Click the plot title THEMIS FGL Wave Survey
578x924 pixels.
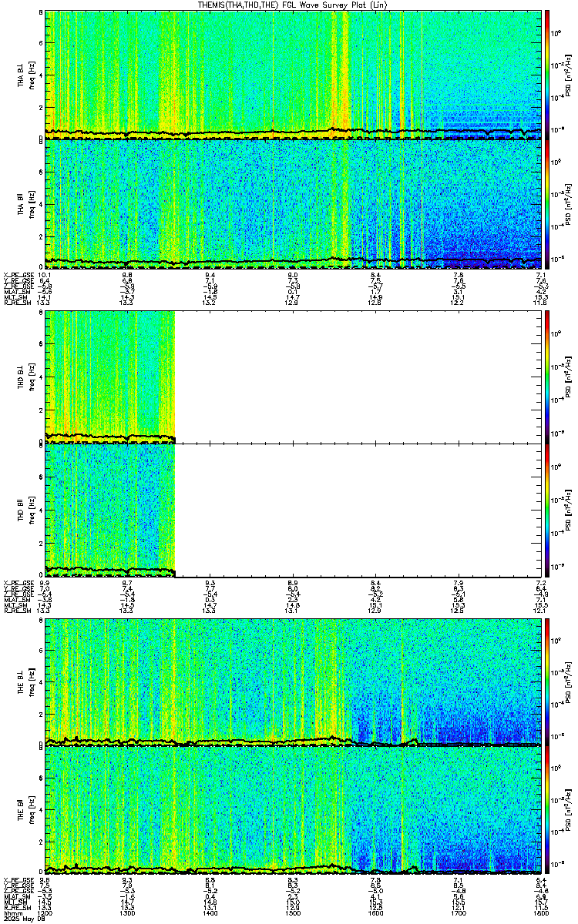pyautogui.click(x=289, y=5)
